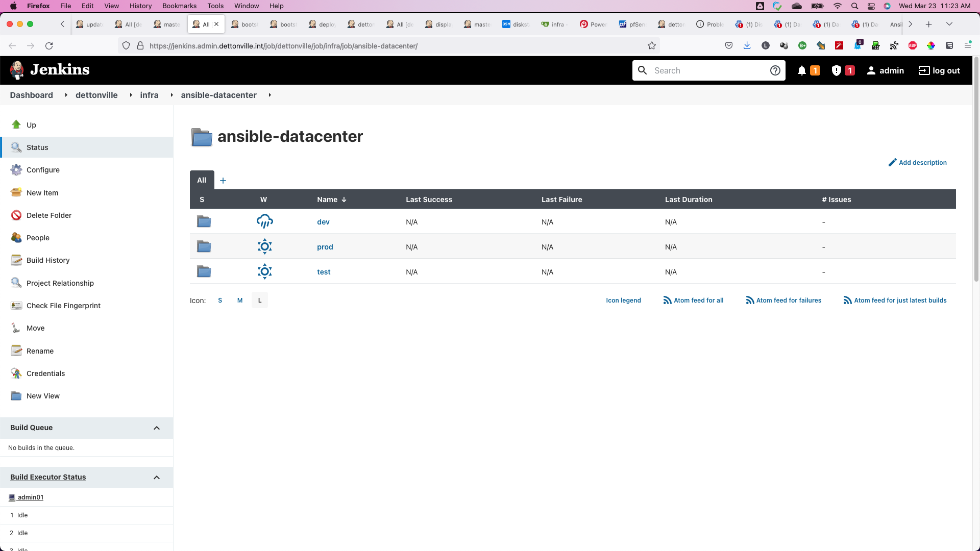Open the Jenkins notifications bell icon
The height and width of the screenshot is (551, 980).
802,71
